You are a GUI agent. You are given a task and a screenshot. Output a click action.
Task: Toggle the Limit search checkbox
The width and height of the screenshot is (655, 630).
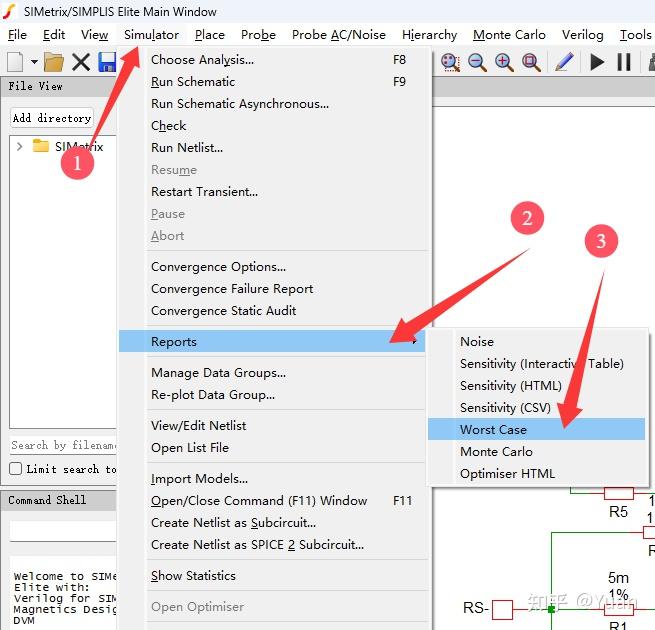(15, 469)
